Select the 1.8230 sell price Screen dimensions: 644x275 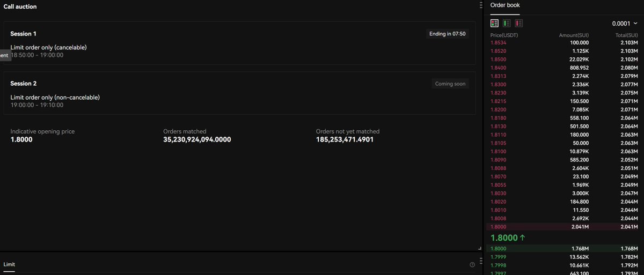(498, 93)
